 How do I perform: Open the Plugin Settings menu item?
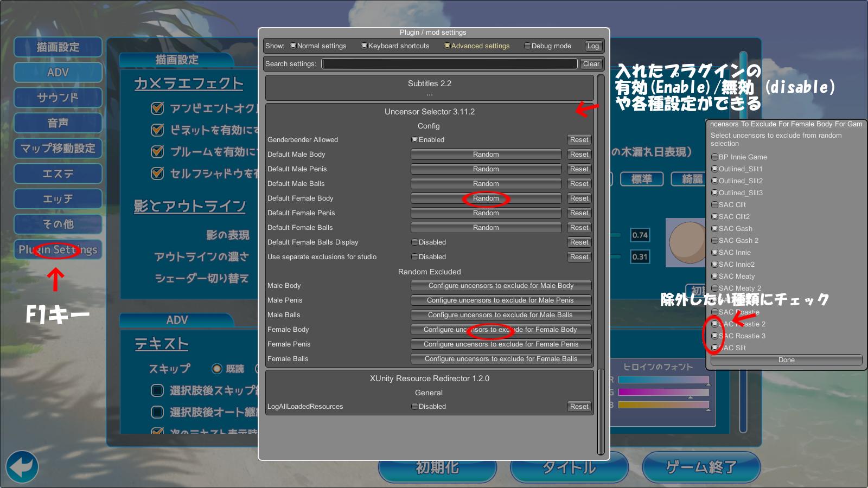[58, 249]
